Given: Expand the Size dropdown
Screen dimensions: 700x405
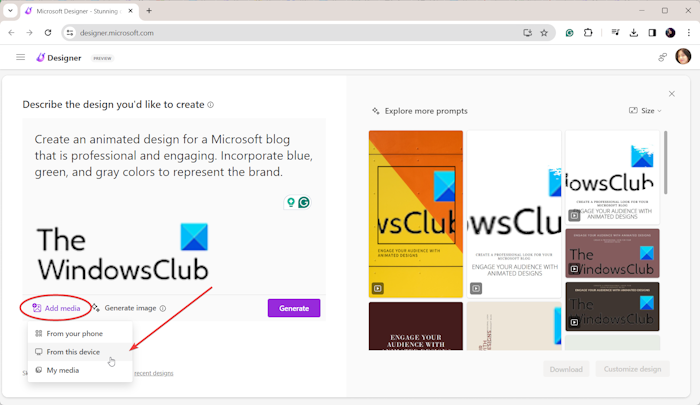Looking at the screenshot, I should [645, 110].
